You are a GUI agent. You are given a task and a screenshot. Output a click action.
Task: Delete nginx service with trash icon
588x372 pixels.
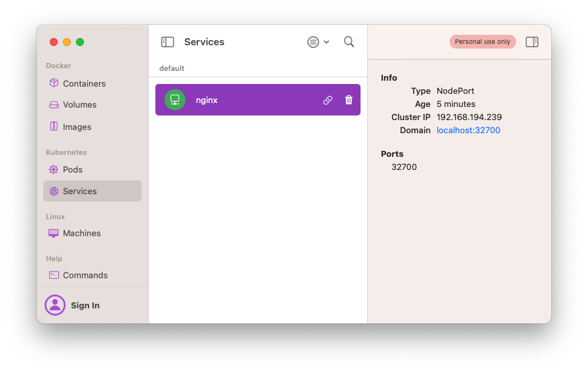pos(349,100)
